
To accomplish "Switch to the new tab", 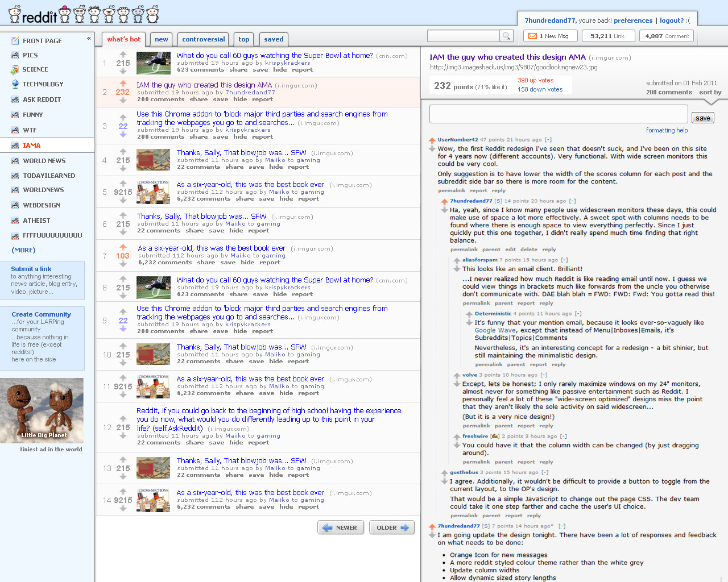I will pos(162,39).
